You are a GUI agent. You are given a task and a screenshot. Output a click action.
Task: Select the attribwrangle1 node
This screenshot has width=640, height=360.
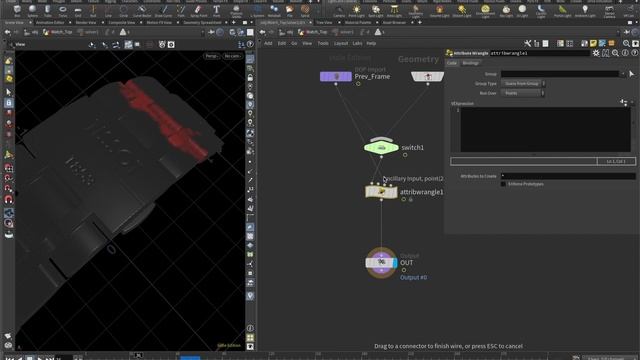coord(381,192)
